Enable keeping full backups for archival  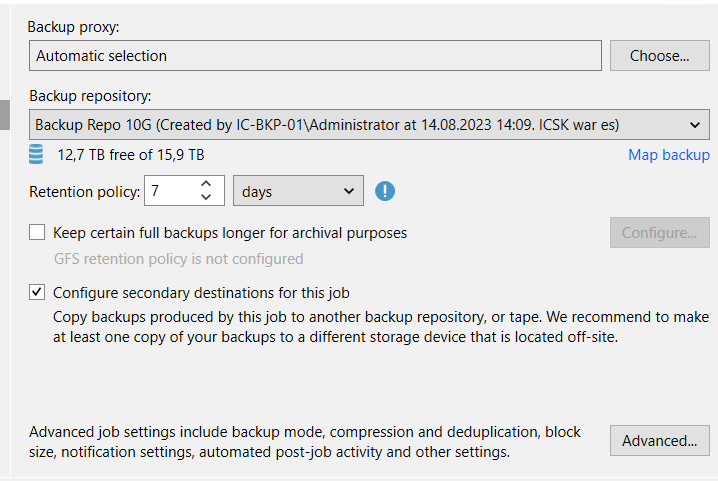[x=38, y=233]
